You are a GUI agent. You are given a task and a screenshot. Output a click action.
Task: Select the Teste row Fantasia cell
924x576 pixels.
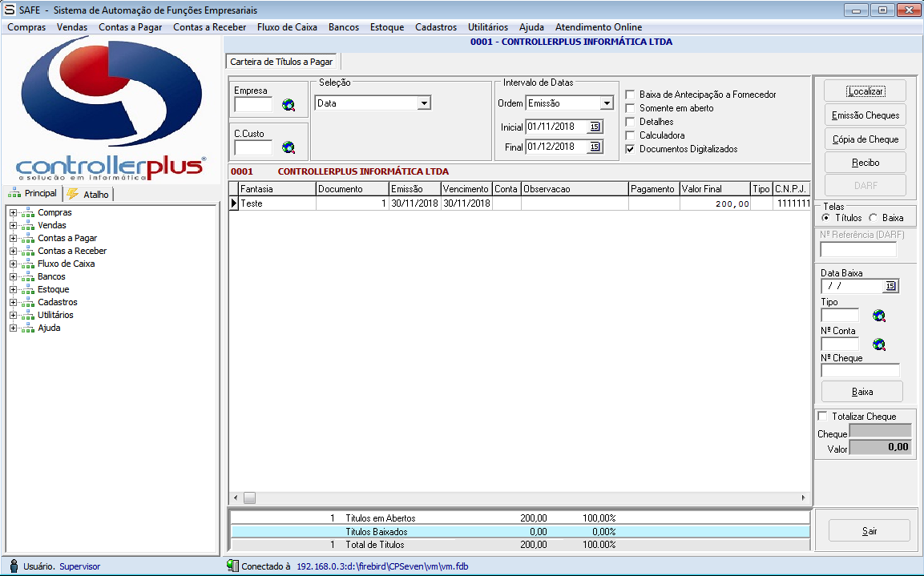tap(277, 203)
